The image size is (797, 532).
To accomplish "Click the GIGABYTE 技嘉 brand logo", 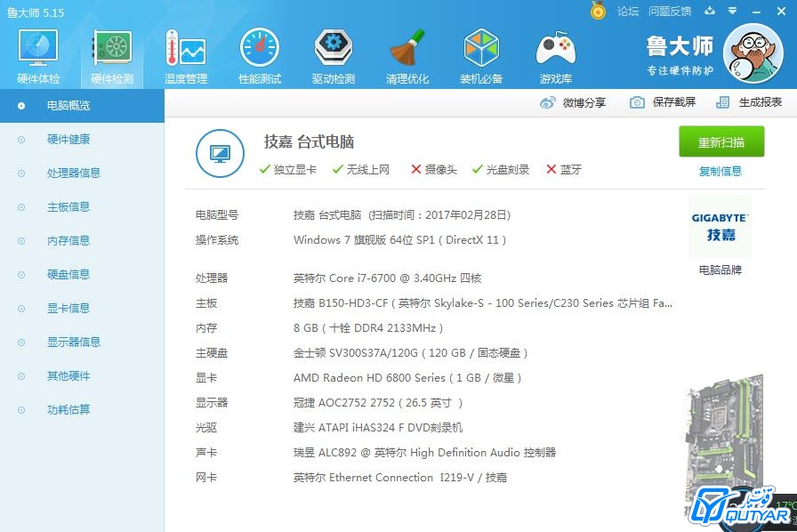I will tap(721, 227).
